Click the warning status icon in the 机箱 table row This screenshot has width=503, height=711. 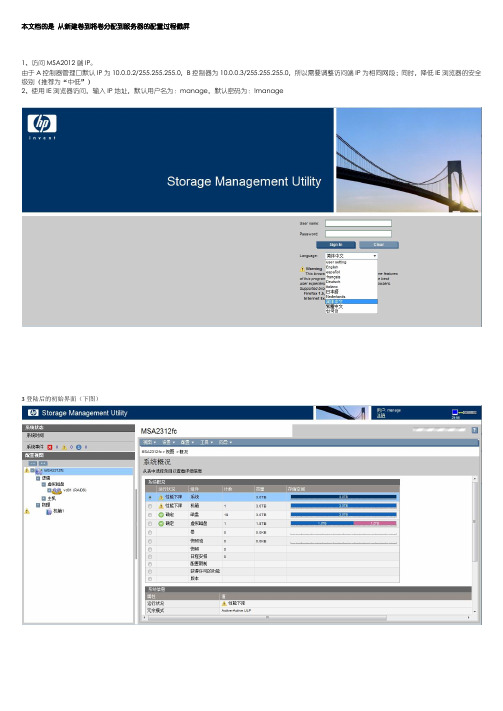(x=161, y=506)
